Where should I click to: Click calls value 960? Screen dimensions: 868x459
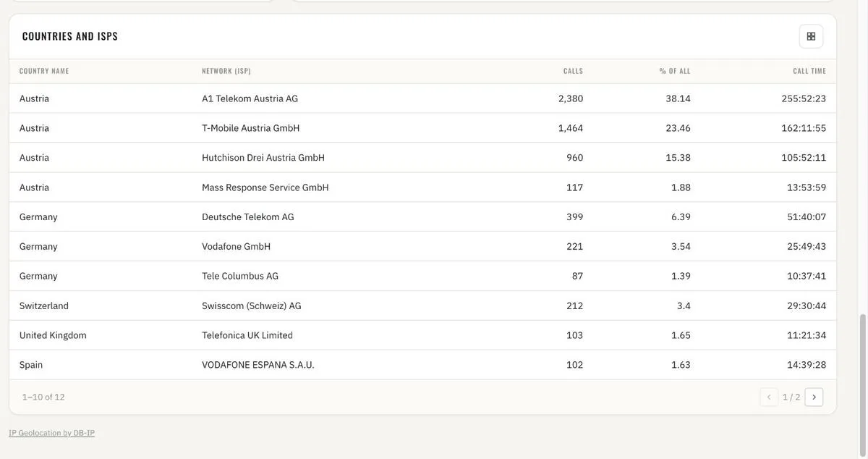click(x=575, y=158)
